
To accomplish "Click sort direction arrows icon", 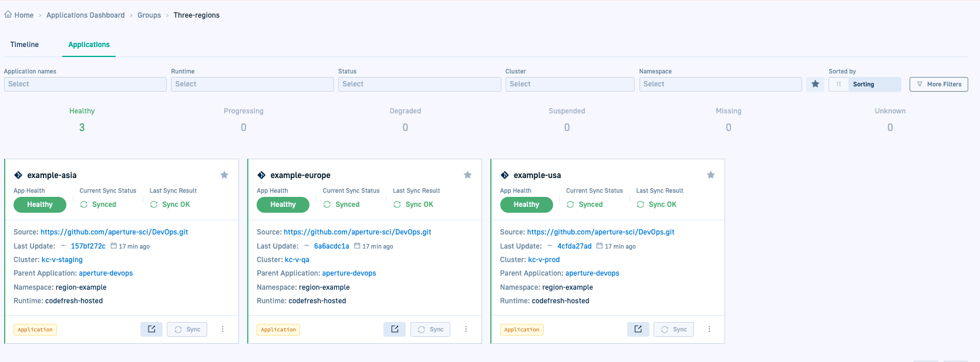I will click(x=838, y=84).
